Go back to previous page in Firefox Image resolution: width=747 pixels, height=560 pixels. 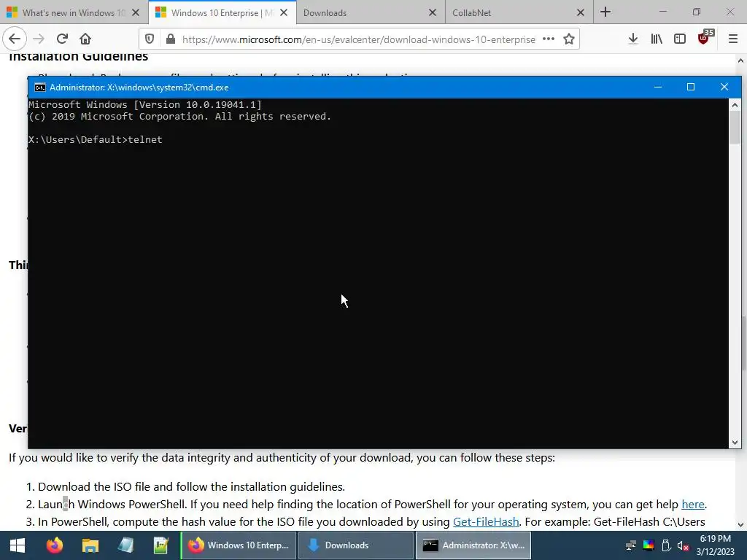[x=15, y=39]
